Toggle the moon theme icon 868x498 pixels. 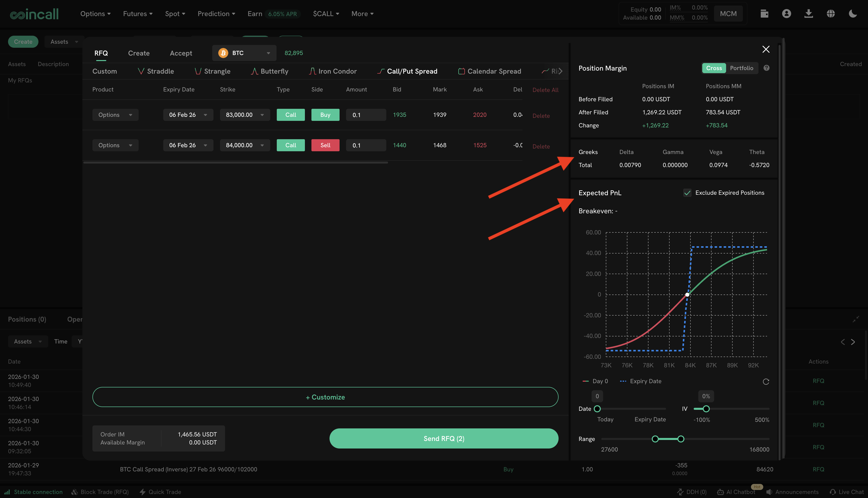853,14
